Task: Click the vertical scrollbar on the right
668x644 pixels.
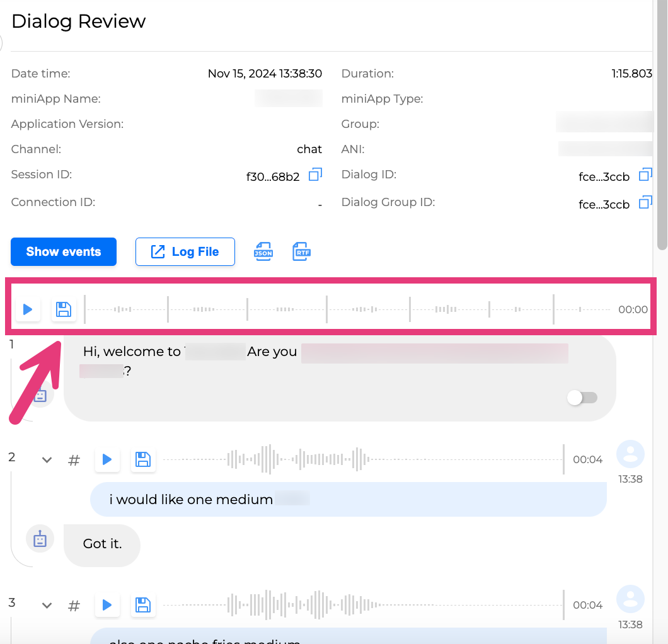Action: (x=661, y=126)
